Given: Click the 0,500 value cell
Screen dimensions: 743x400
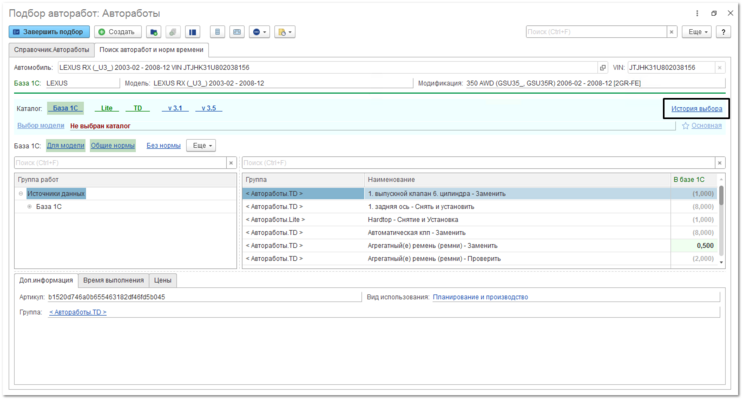Looking at the screenshot, I should (x=694, y=245).
